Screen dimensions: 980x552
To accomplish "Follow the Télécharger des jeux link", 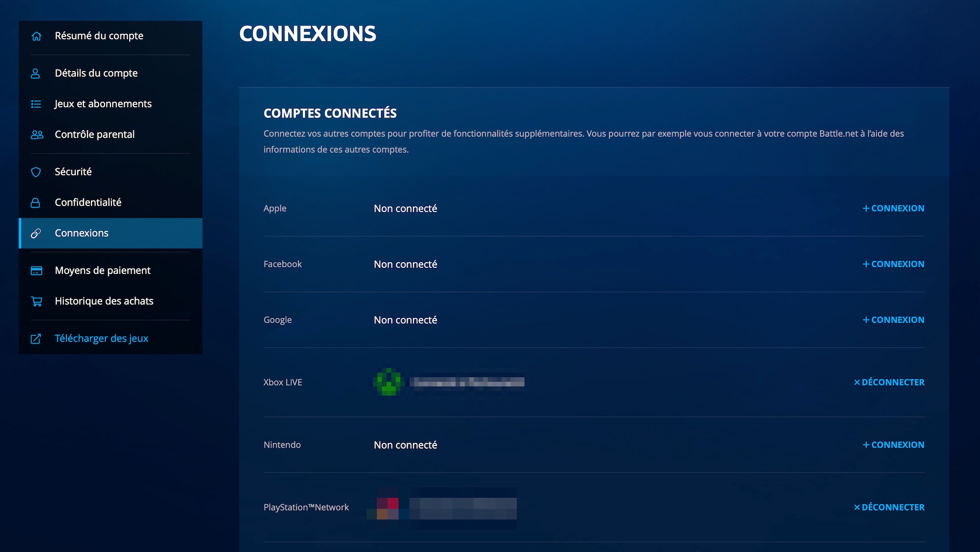I will point(110,338).
